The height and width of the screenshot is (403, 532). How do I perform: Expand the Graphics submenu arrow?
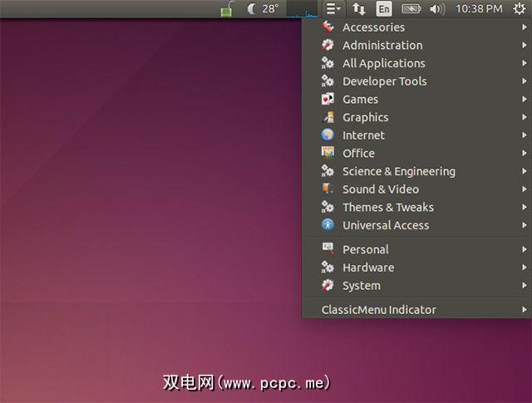click(525, 117)
